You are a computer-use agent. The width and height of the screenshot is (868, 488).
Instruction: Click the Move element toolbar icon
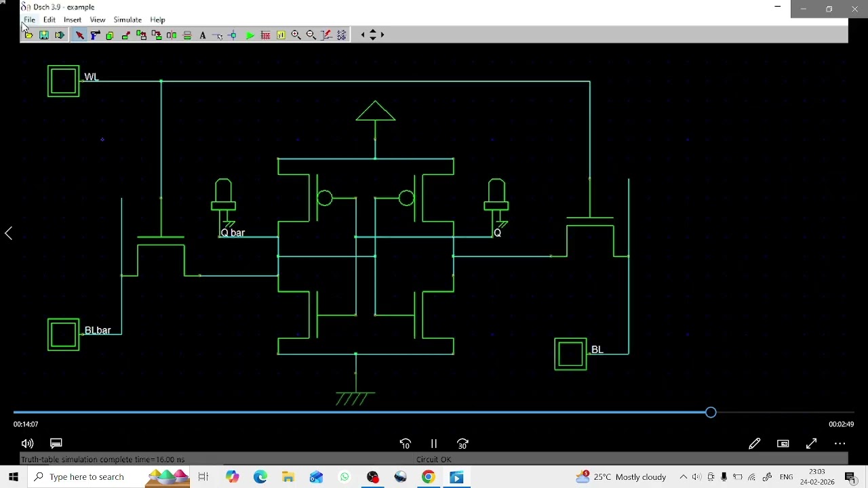[x=125, y=35]
